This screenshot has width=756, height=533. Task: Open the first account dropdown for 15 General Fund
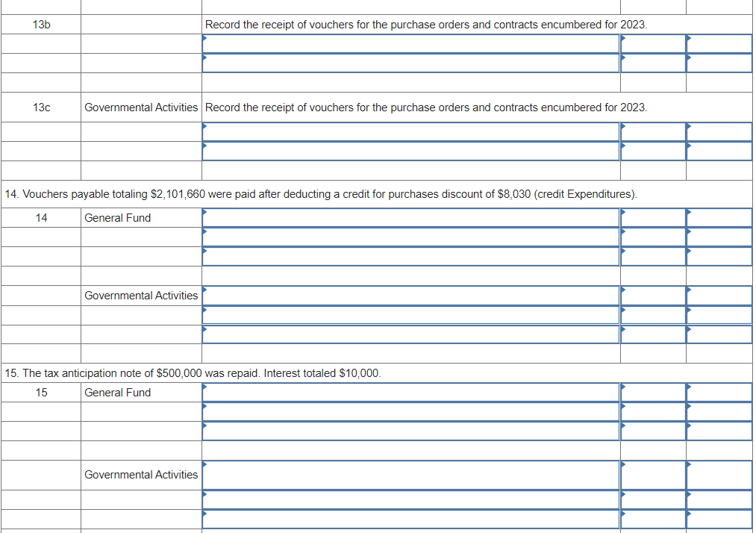[x=410, y=392]
